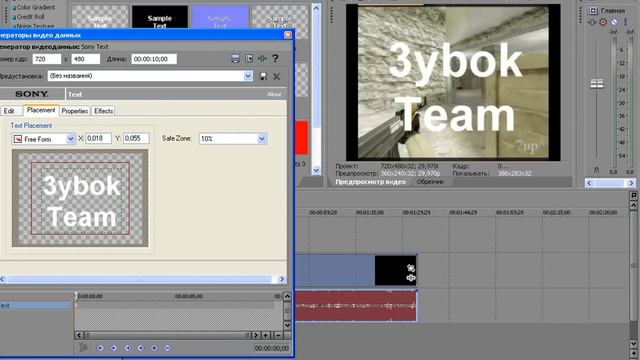Click the 00:00:05;00 keyframe ruler mark

tap(189, 296)
